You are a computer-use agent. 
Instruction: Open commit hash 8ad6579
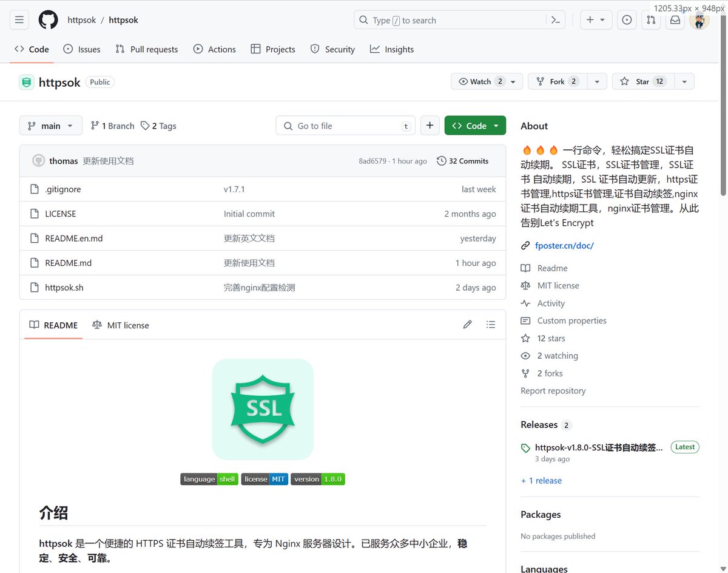[x=372, y=161]
